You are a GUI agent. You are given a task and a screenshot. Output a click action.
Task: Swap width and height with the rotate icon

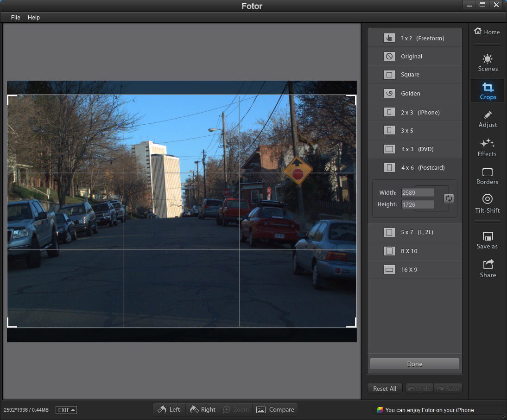[x=449, y=198]
